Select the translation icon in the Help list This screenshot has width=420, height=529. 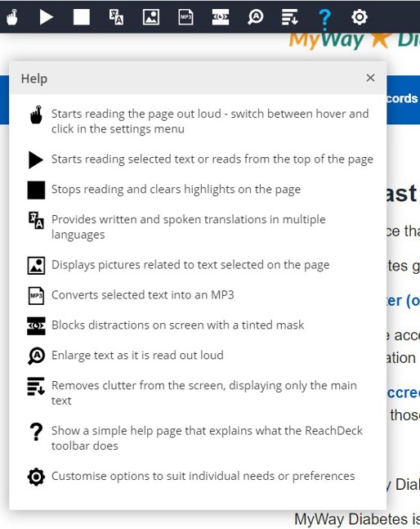(x=36, y=220)
